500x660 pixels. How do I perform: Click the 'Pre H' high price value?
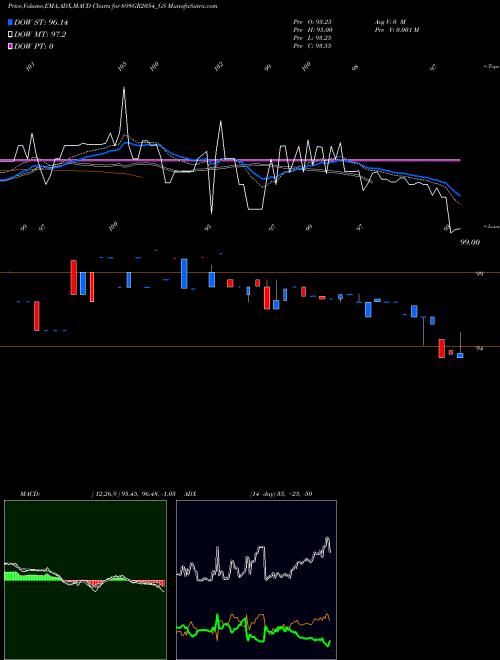(x=313, y=29)
